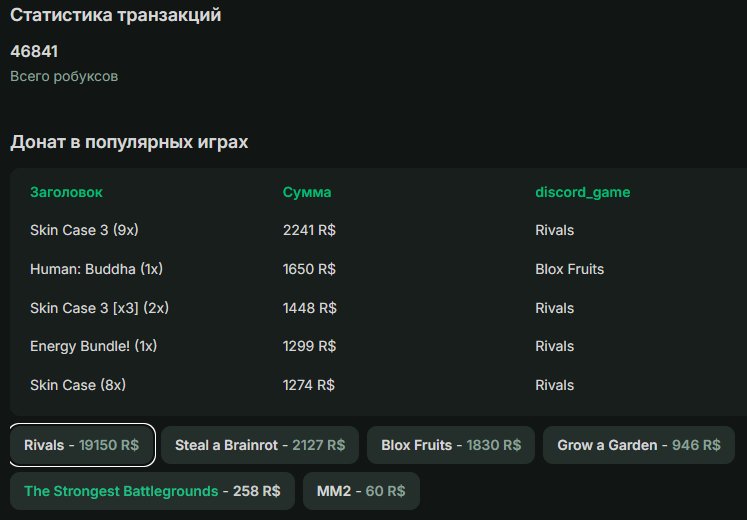Click Rivals in the Skin Case 3 (9x) row
Viewport: 747px width, 520px height.
click(555, 230)
